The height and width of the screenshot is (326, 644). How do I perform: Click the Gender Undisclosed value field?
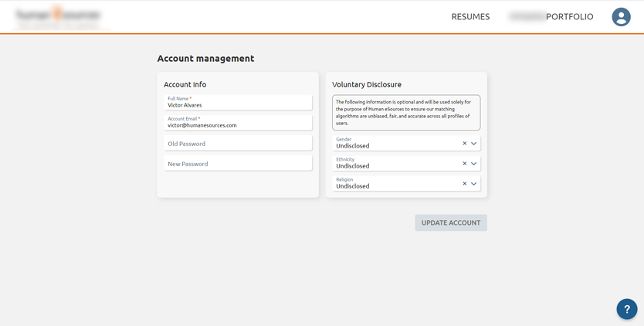(394, 144)
